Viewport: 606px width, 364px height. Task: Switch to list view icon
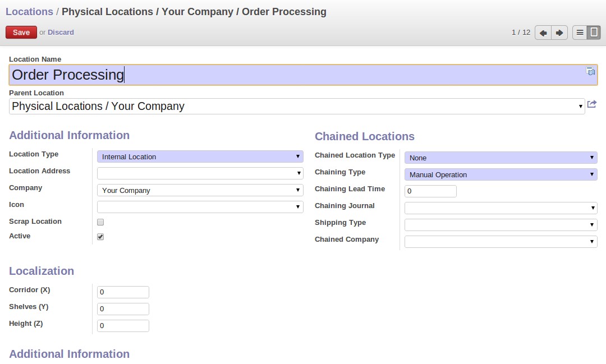pyautogui.click(x=580, y=33)
